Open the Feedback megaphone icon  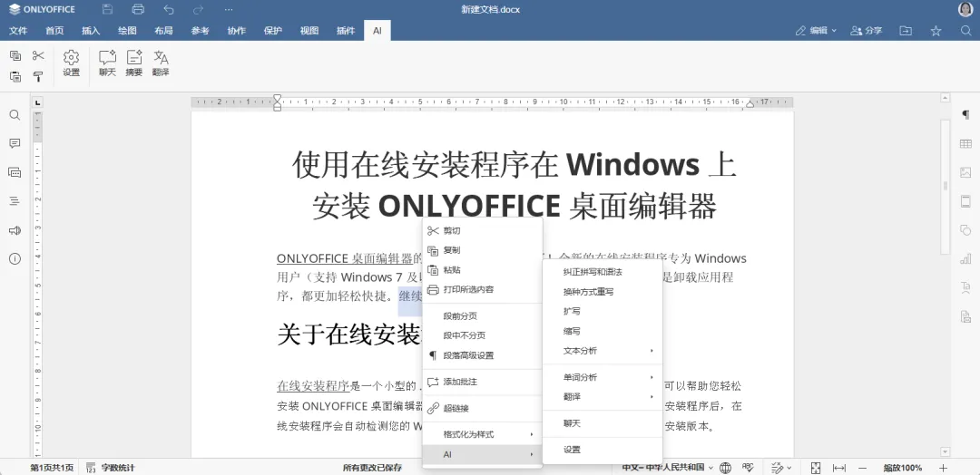(15, 230)
